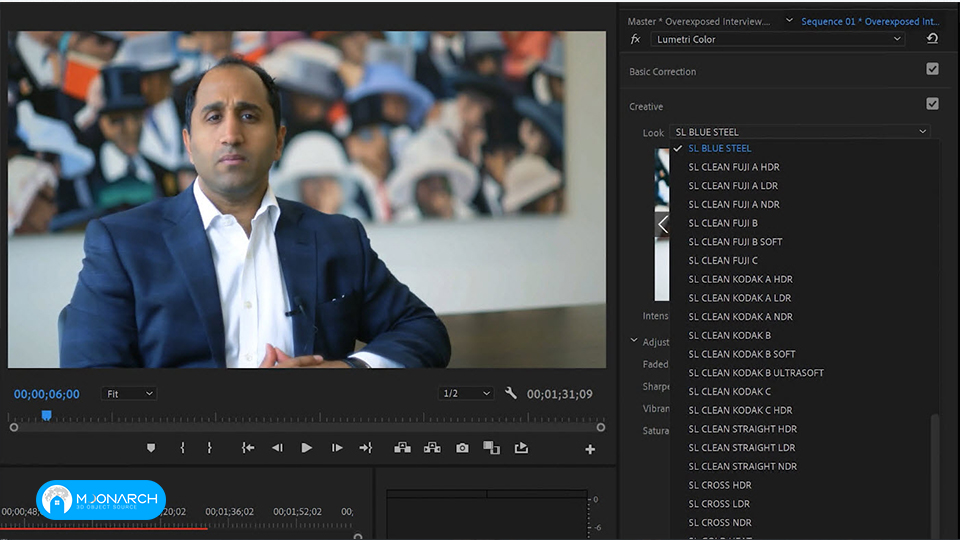Viewport: 960px width, 540px height.
Task: Click the Mark Out bracket icon
Action: point(209,448)
